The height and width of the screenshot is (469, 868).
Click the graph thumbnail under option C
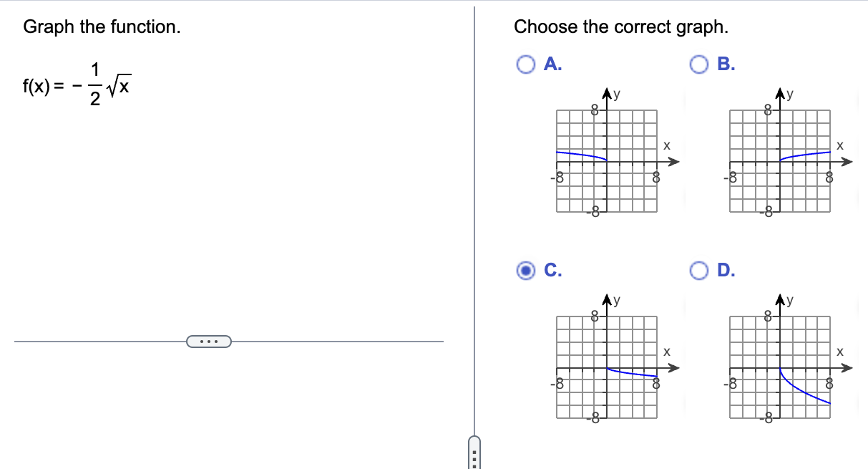(606, 367)
